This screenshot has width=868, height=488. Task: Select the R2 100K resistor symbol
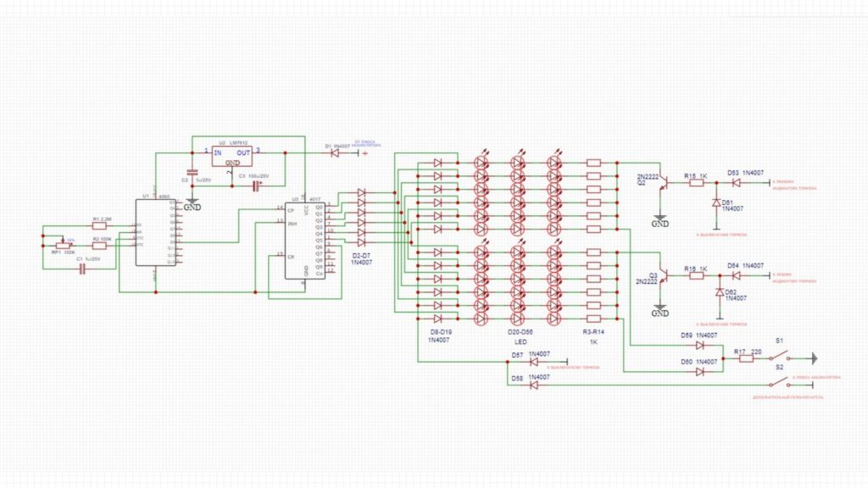point(100,246)
